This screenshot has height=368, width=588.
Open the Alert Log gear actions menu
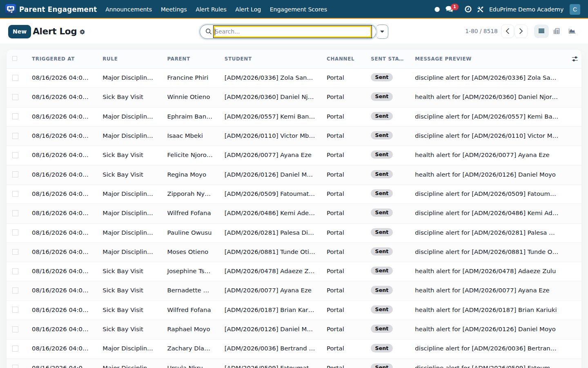(x=82, y=32)
